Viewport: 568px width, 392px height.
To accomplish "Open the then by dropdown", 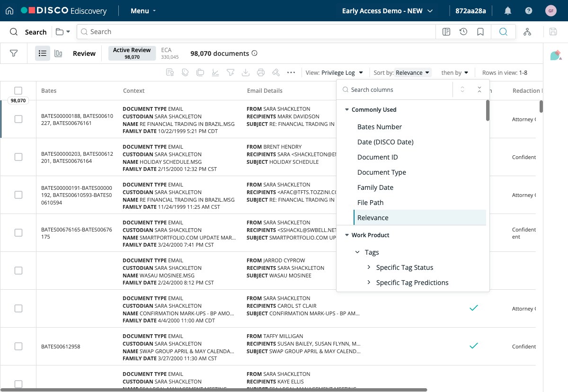I will (455, 72).
